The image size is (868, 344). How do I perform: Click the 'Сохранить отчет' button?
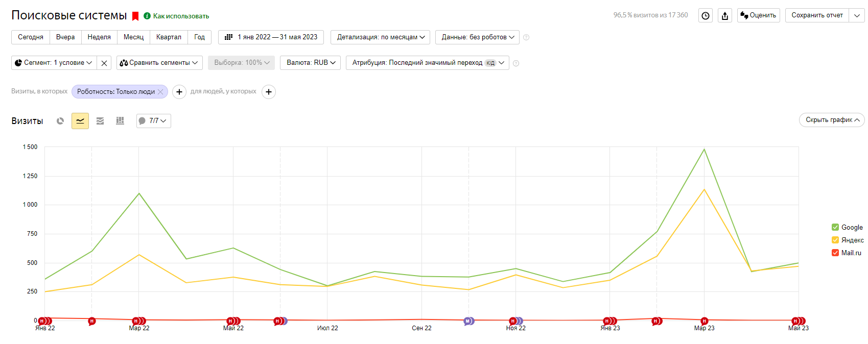[x=817, y=15]
